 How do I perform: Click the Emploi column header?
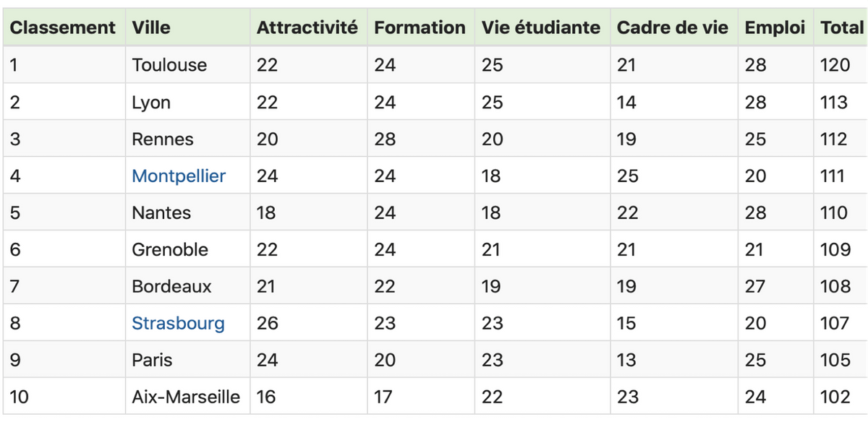[775, 27]
